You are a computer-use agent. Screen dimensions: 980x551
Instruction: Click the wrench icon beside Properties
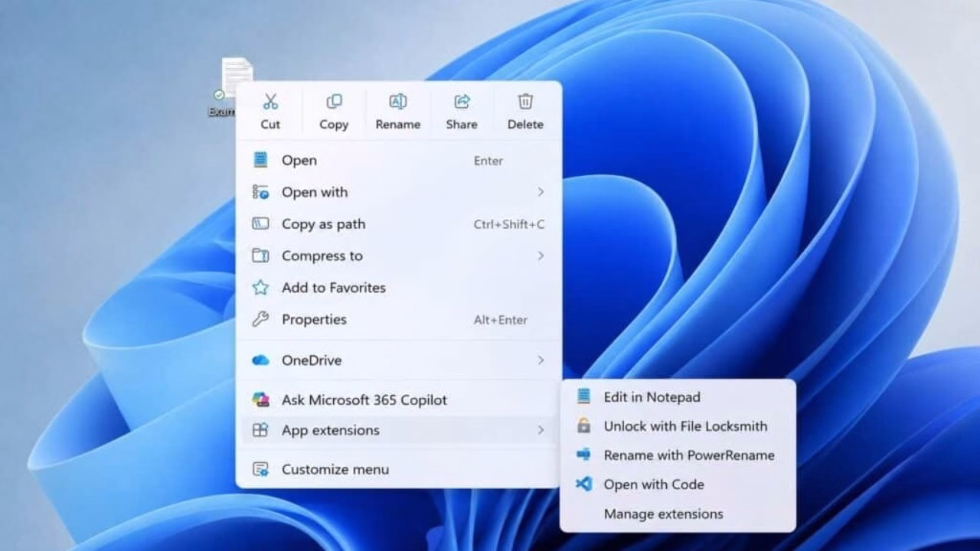point(260,319)
